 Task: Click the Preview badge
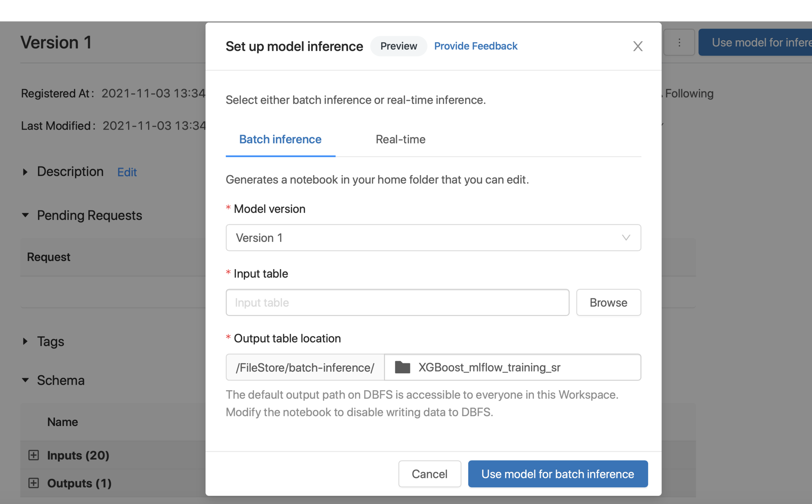pos(398,46)
